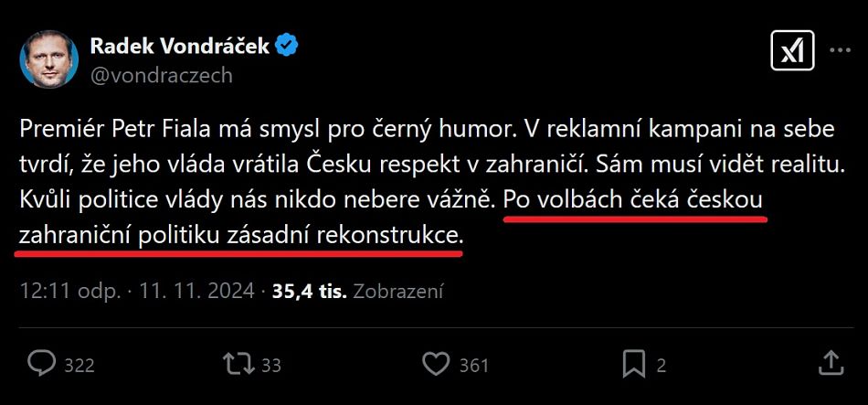
Task: Click the reply count 322
Action: pyautogui.click(x=80, y=365)
